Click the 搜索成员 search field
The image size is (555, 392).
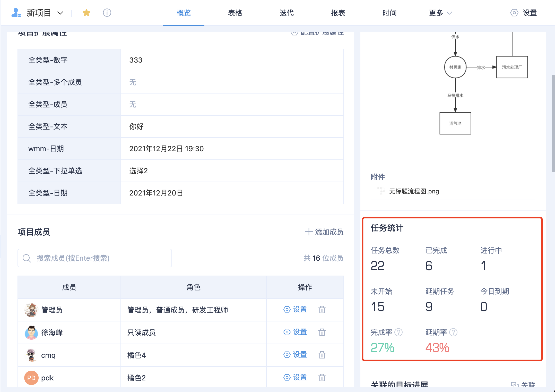point(95,258)
